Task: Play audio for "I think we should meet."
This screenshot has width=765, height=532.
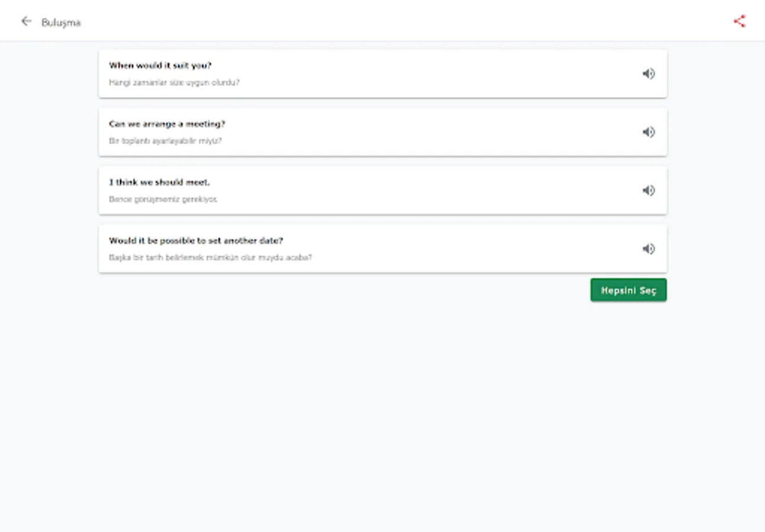Action: [x=649, y=190]
